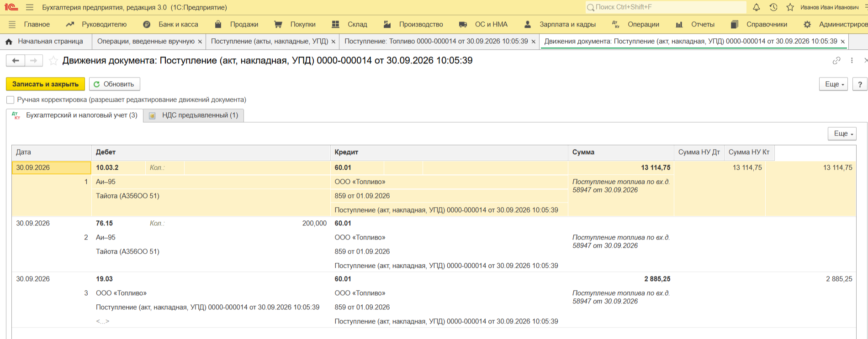
Task: Select the sum cell 2 885,25 in bold
Action: pos(657,279)
